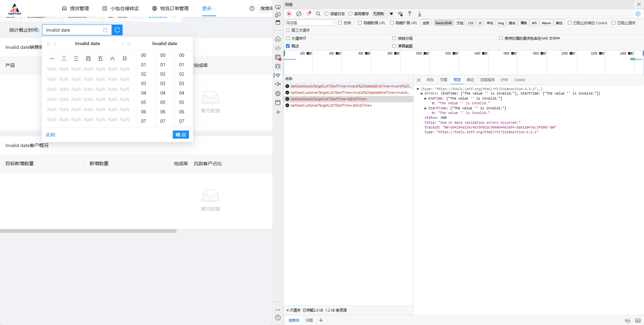This screenshot has height=325, width=644.
Task: Click the 确定 button in date picker
Action: (181, 135)
